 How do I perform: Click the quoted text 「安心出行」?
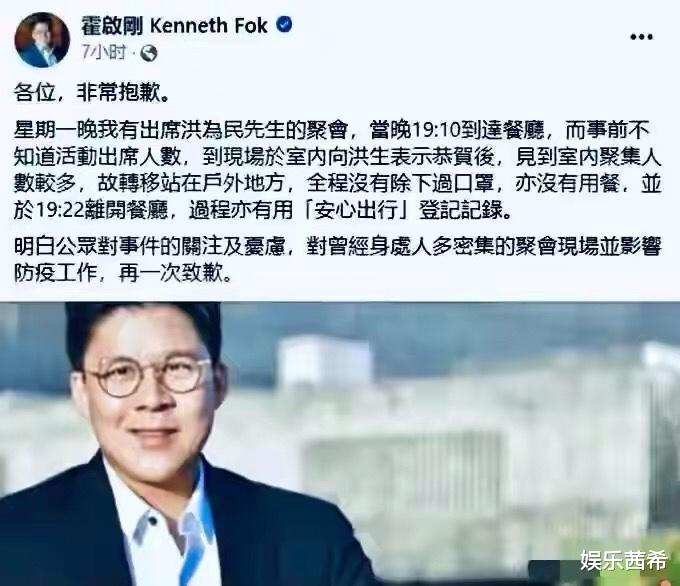[357, 210]
